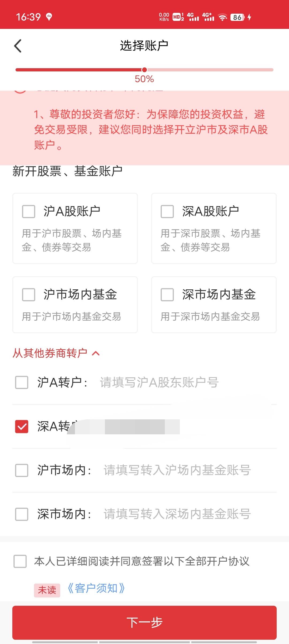289x644 pixels.
Task: Tap the location pin status icon
Action: tap(49, 17)
